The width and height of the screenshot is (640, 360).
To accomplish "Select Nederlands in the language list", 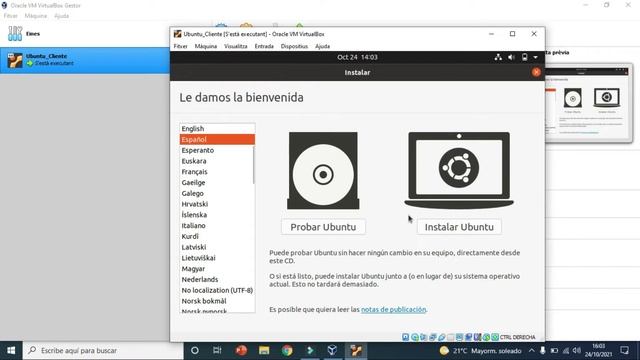I will pyautogui.click(x=217, y=279).
